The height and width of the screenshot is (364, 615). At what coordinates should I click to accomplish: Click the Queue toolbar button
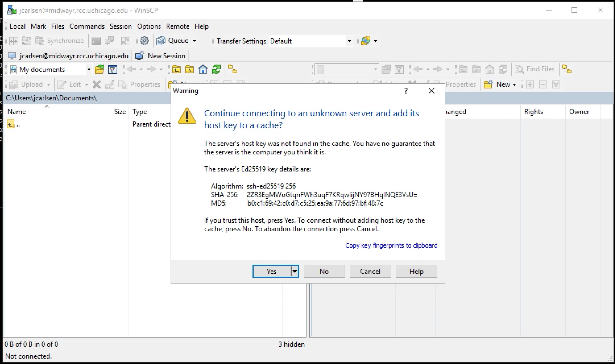pyautogui.click(x=173, y=41)
